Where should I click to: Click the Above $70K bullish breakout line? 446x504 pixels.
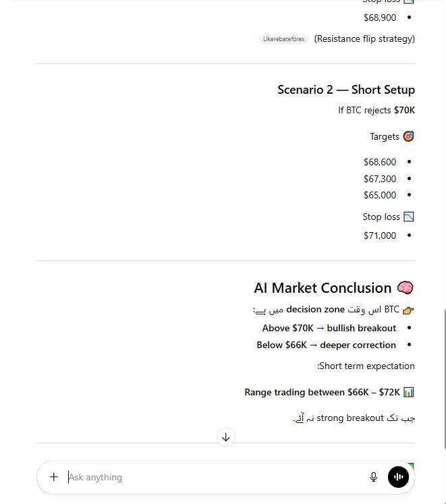tap(329, 328)
